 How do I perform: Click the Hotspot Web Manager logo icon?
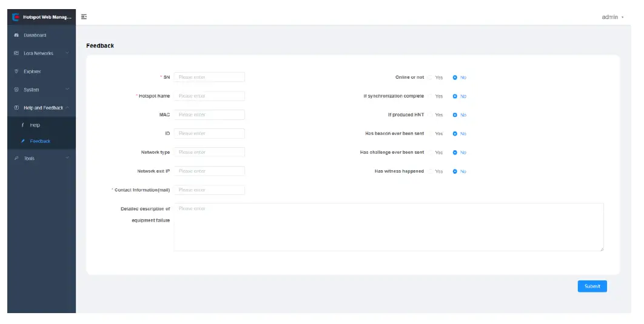pyautogui.click(x=16, y=17)
